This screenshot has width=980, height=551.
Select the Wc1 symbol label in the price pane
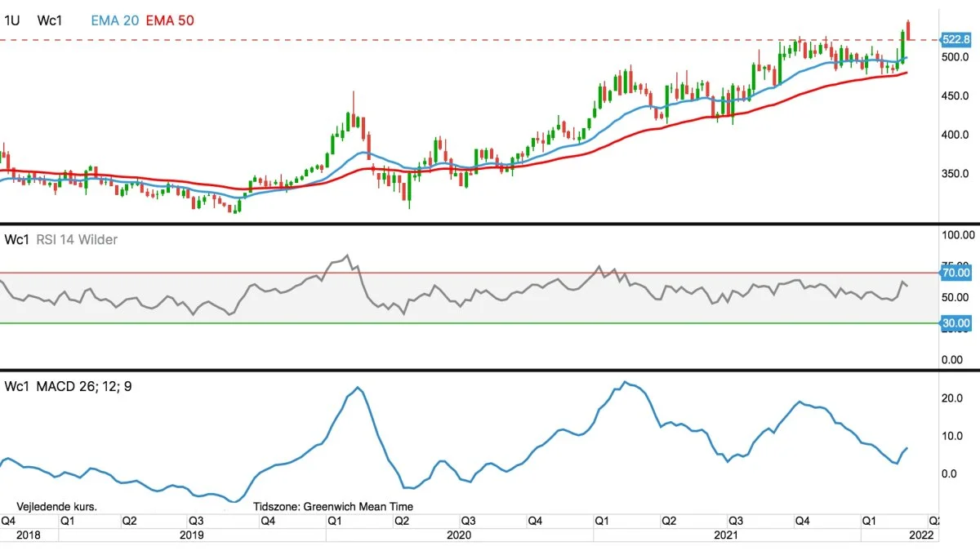[50, 20]
